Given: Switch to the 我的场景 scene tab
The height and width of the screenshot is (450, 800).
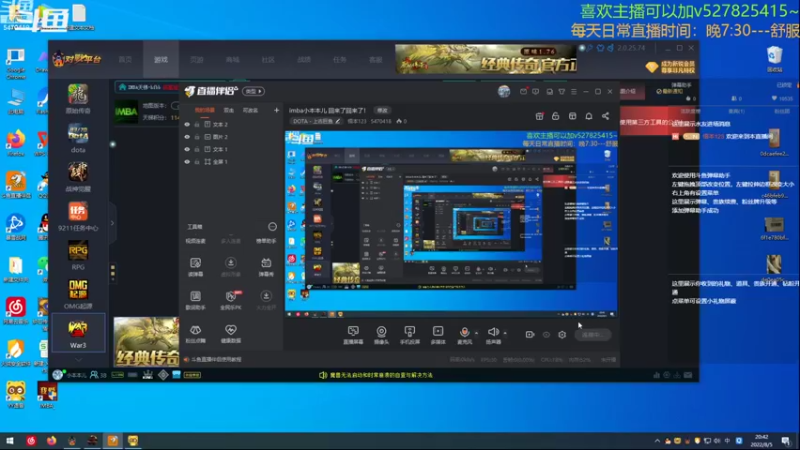Looking at the screenshot, I should 205,110.
